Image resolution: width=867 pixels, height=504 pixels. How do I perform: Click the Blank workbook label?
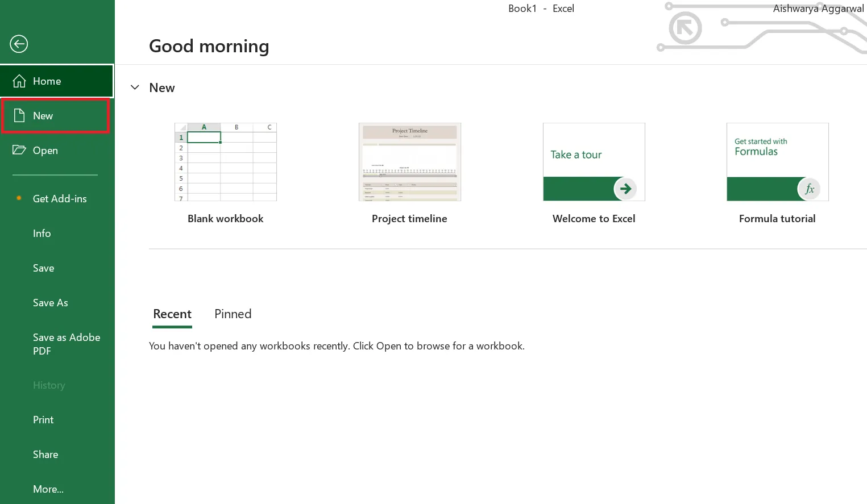click(x=226, y=219)
